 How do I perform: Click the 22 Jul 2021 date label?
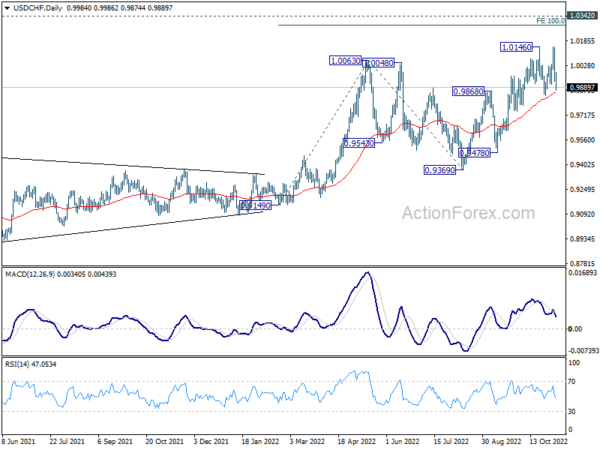[67, 441]
